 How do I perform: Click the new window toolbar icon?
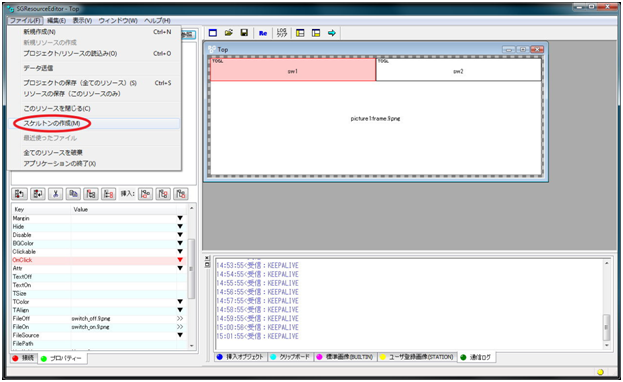pos(213,33)
